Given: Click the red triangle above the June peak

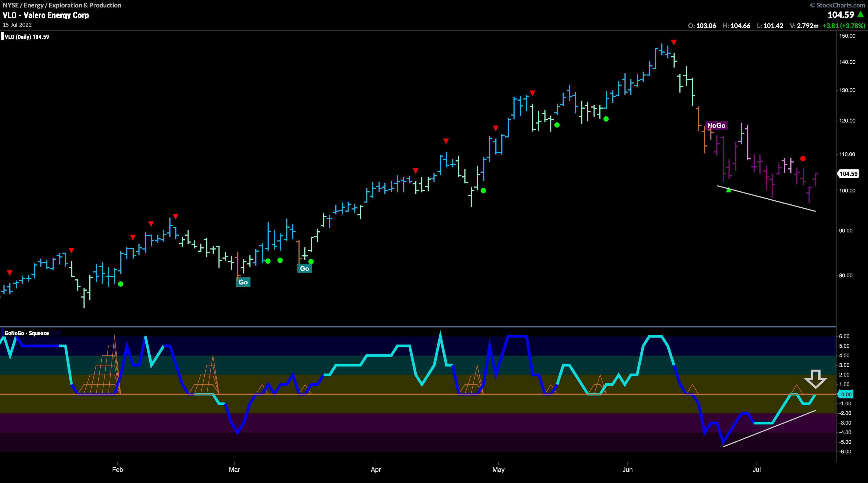Looking at the screenshot, I should point(674,42).
